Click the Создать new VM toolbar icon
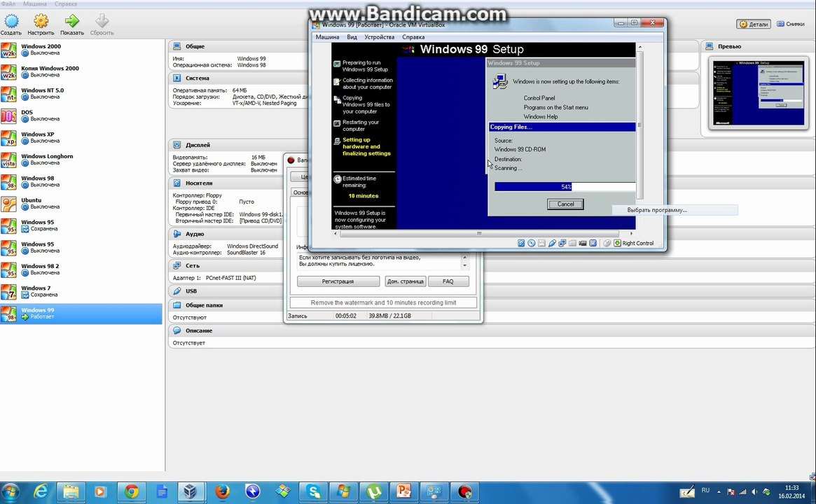Screen dimensions: 816x504 click(x=11, y=24)
